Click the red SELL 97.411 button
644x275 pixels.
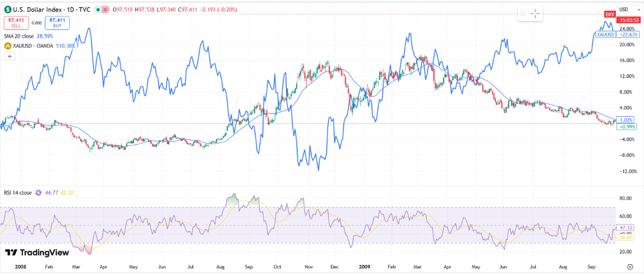point(16,22)
